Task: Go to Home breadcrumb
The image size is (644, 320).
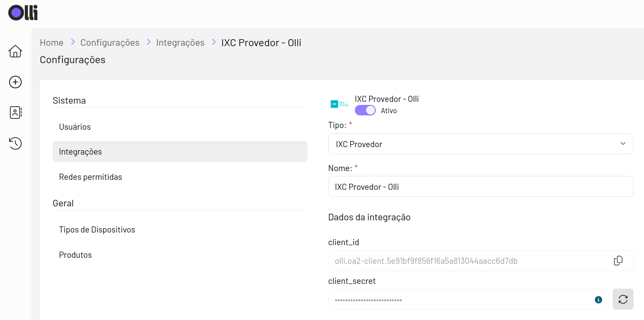Action: point(52,43)
